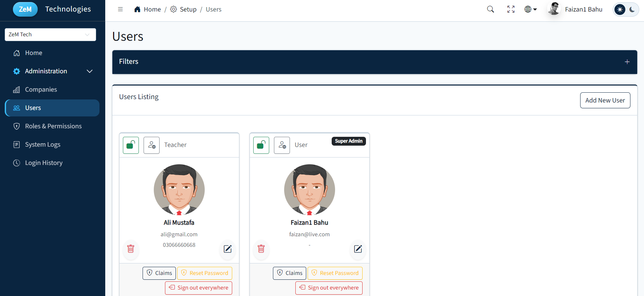Click the header profile avatar picture
The width and height of the screenshot is (644, 296).
point(554,9)
